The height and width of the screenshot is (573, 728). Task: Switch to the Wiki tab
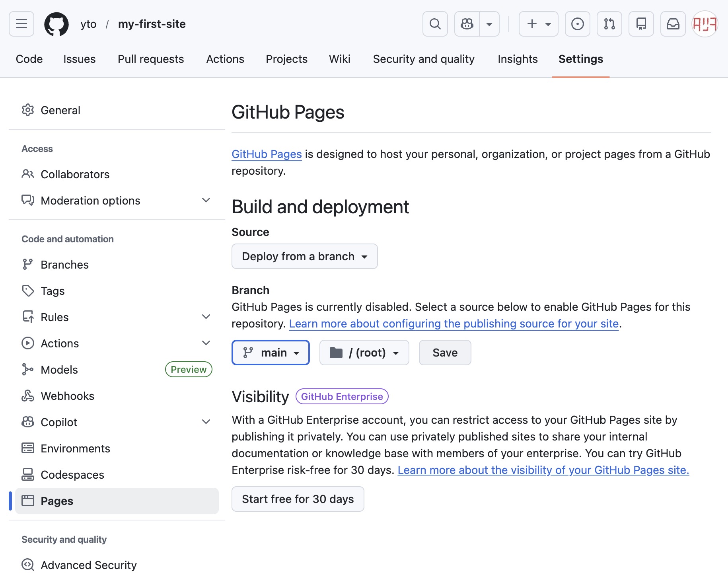pos(340,59)
